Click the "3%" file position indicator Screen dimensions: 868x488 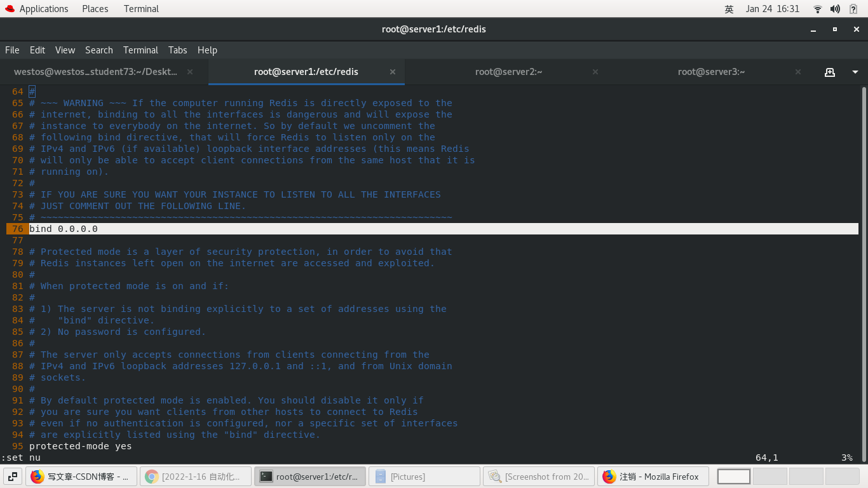pyautogui.click(x=846, y=457)
